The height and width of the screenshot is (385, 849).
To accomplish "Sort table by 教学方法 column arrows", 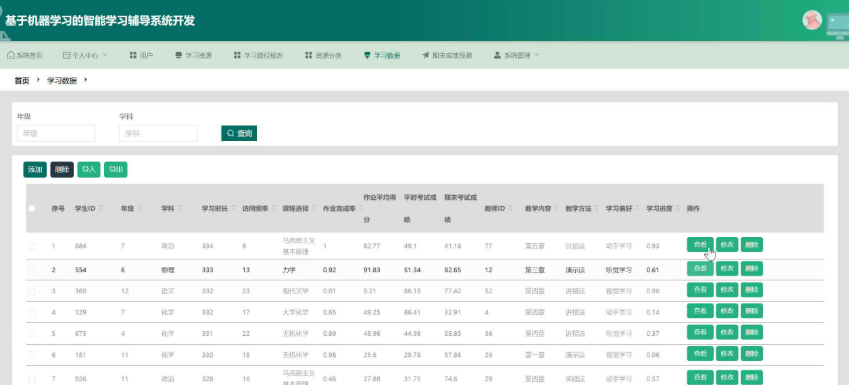I will coord(596,208).
